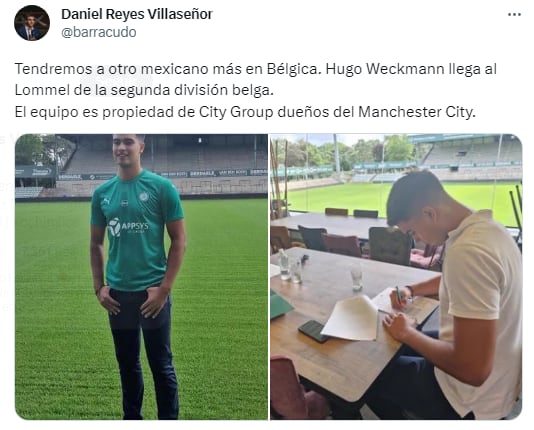Click the words Manchester City in the tweet
534x430 pixels.
[417, 112]
